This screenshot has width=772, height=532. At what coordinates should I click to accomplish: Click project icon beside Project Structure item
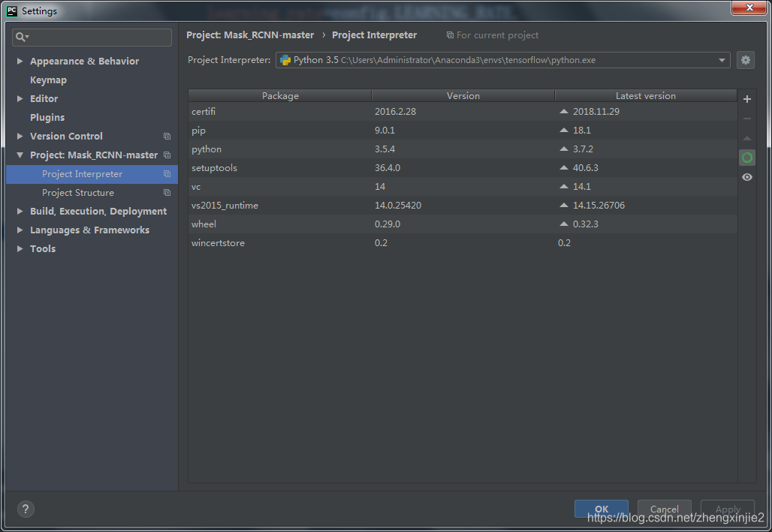click(x=167, y=192)
